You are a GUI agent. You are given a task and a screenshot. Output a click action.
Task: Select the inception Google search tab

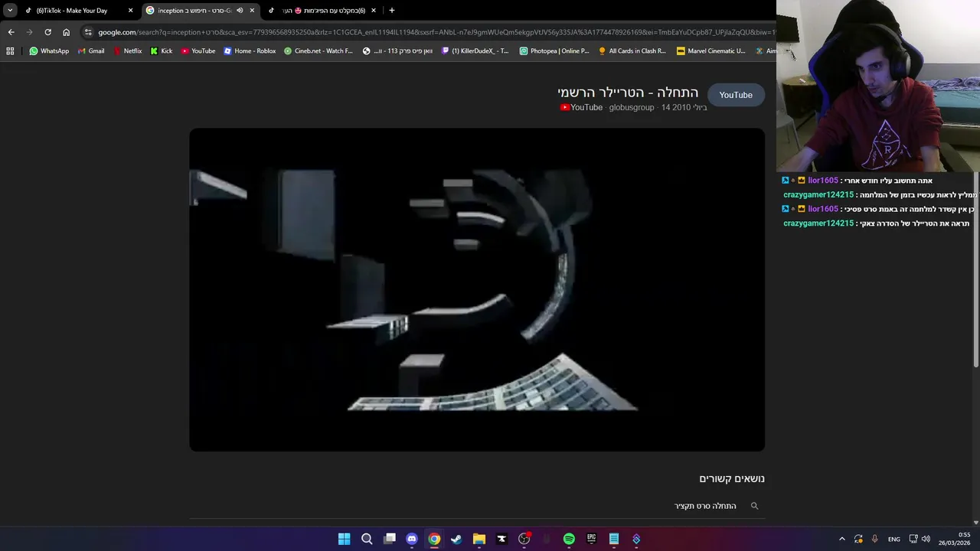(x=194, y=11)
